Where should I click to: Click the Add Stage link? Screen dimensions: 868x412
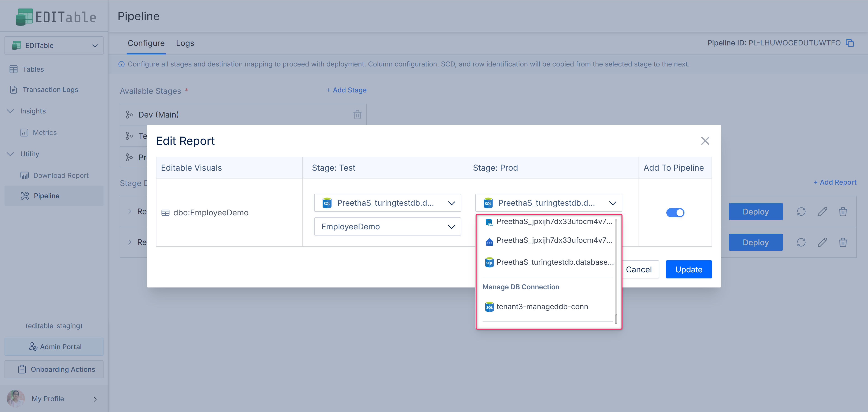pos(346,90)
